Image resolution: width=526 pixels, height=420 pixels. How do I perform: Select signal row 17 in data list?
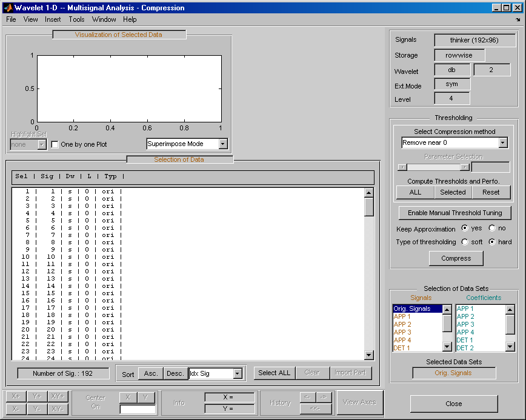pyautogui.click(x=188, y=308)
